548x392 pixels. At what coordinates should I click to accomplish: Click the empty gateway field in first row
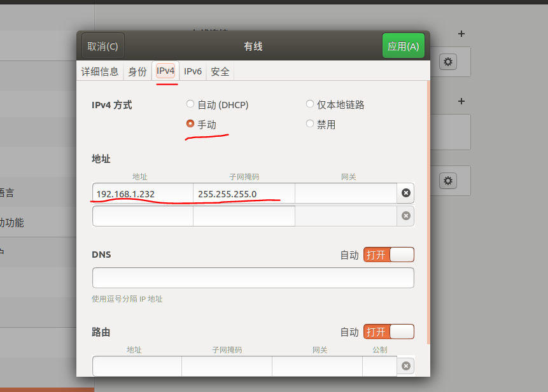pos(346,193)
